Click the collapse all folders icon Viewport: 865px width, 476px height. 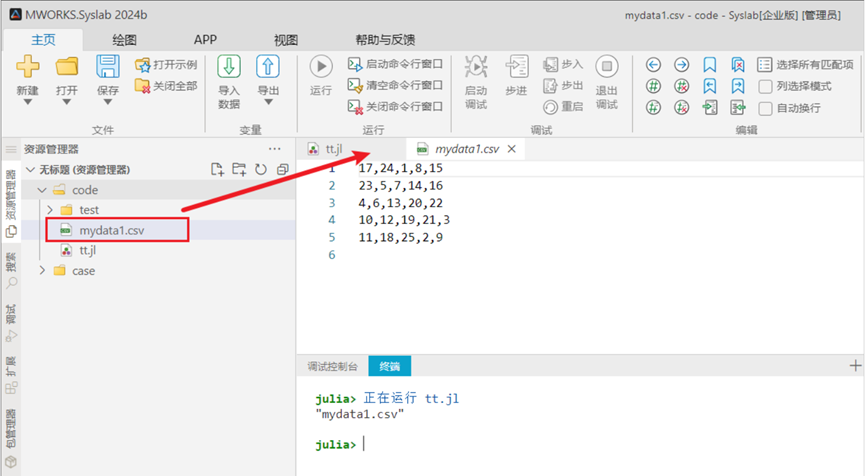tap(282, 169)
